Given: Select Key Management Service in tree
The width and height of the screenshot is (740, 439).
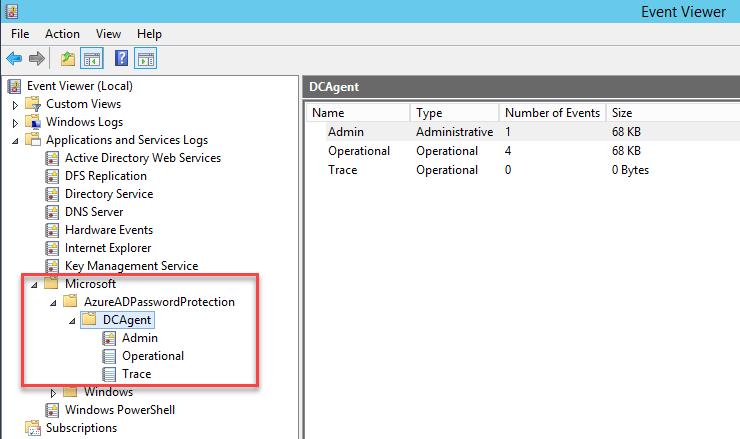Looking at the screenshot, I should pos(132,266).
